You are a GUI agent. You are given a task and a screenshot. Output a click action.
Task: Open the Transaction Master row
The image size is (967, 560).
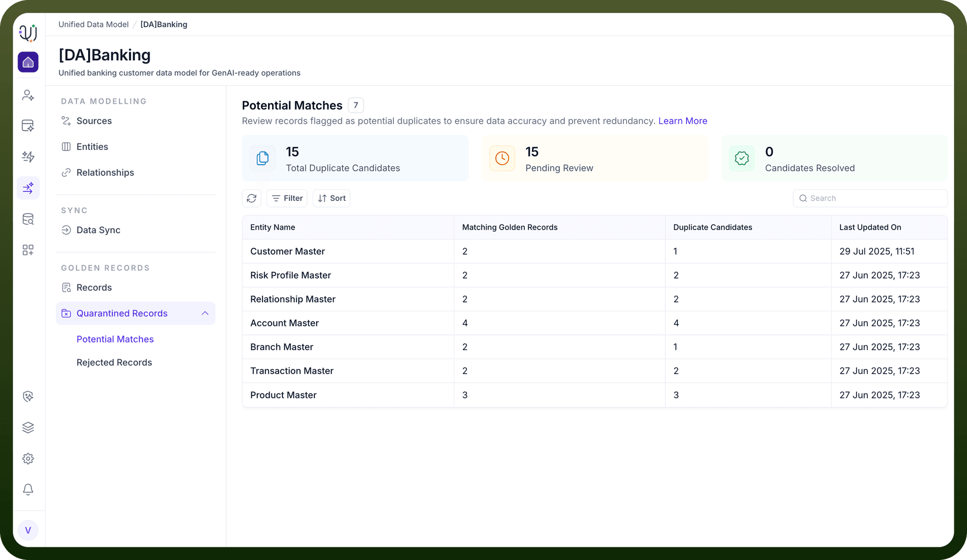tap(595, 371)
